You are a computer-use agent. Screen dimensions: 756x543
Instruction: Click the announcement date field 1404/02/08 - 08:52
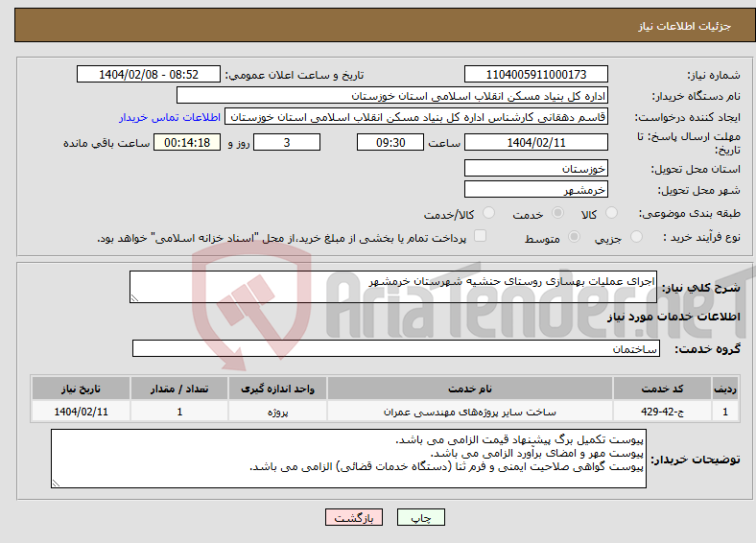click(x=149, y=74)
